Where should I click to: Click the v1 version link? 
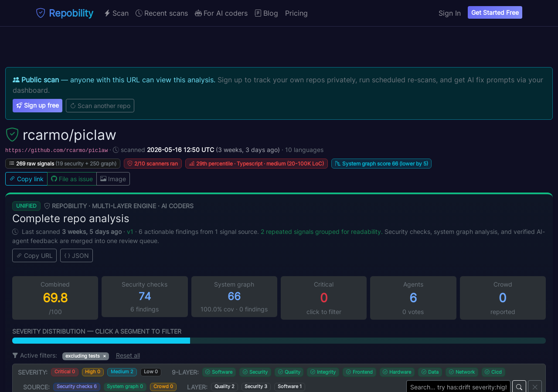pyautogui.click(x=130, y=232)
